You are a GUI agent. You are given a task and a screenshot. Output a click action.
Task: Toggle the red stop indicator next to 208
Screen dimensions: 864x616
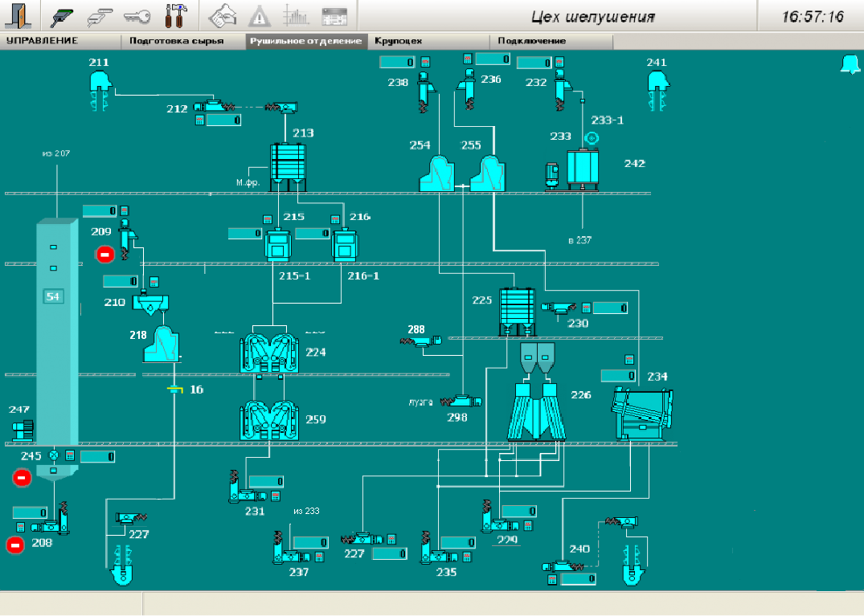(15, 545)
